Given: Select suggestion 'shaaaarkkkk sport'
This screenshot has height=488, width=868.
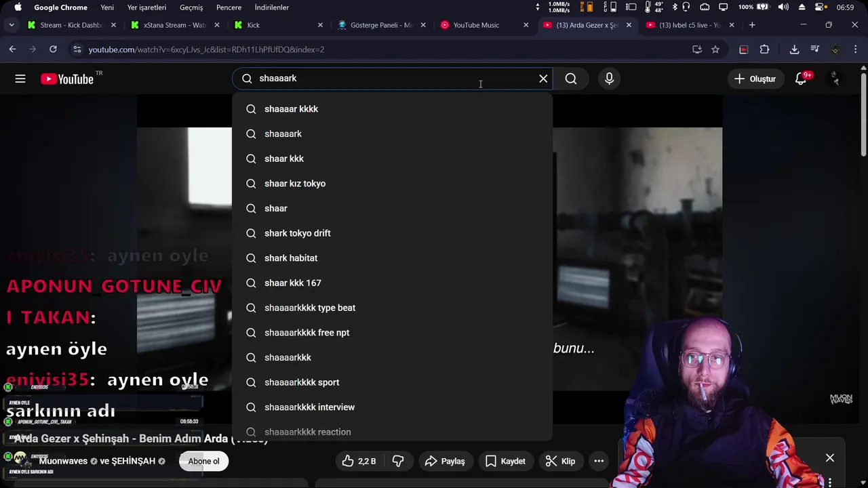Looking at the screenshot, I should coord(392,382).
